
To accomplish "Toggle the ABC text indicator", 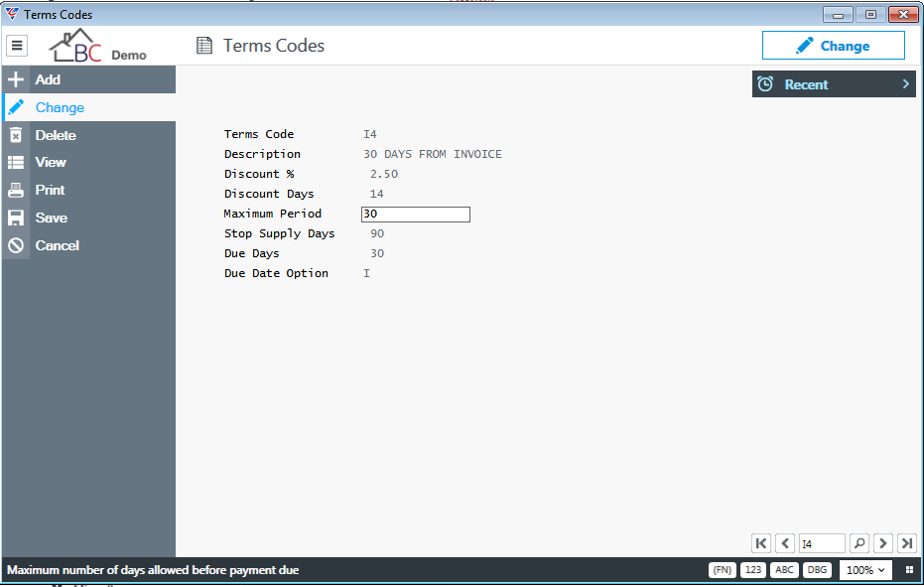I will [x=784, y=570].
